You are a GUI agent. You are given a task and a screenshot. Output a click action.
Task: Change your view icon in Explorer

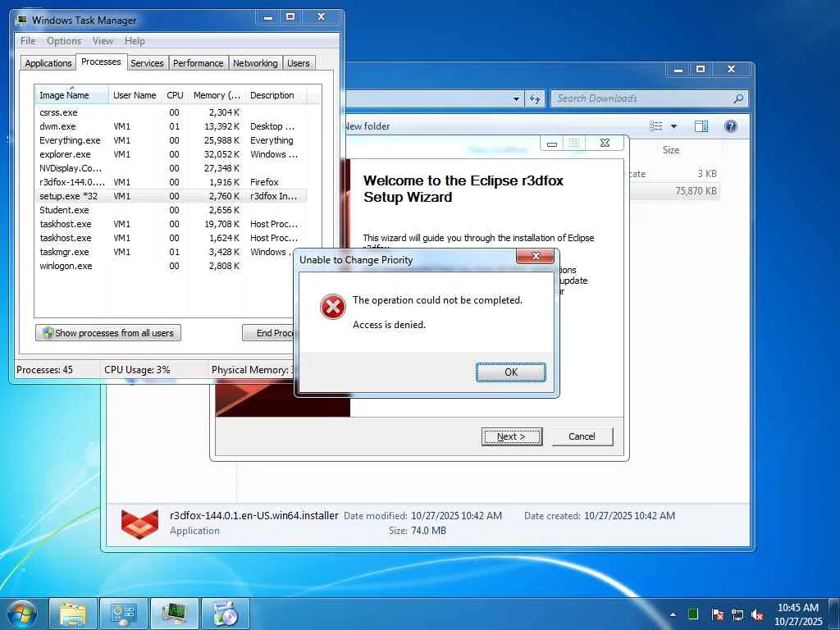655,126
